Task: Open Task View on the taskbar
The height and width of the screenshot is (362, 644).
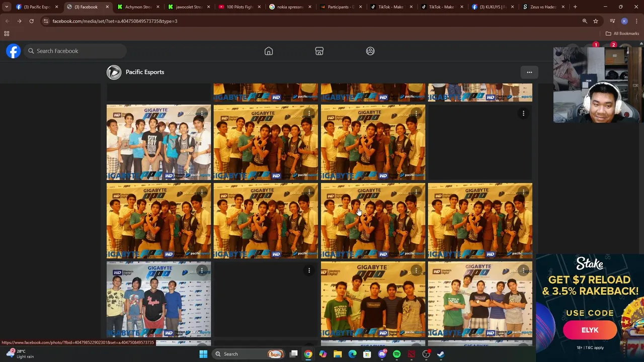Action: [x=294, y=354]
